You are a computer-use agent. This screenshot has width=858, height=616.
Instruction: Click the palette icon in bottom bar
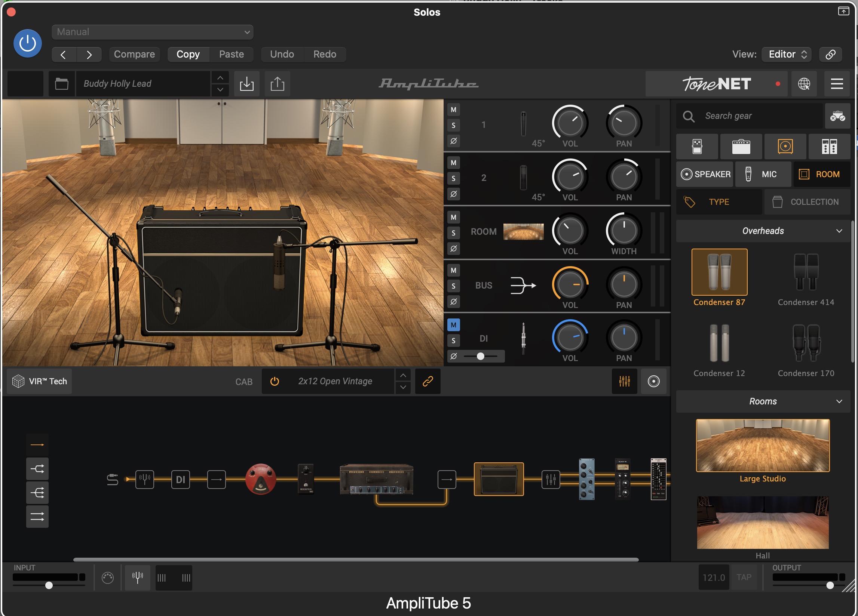(107, 577)
